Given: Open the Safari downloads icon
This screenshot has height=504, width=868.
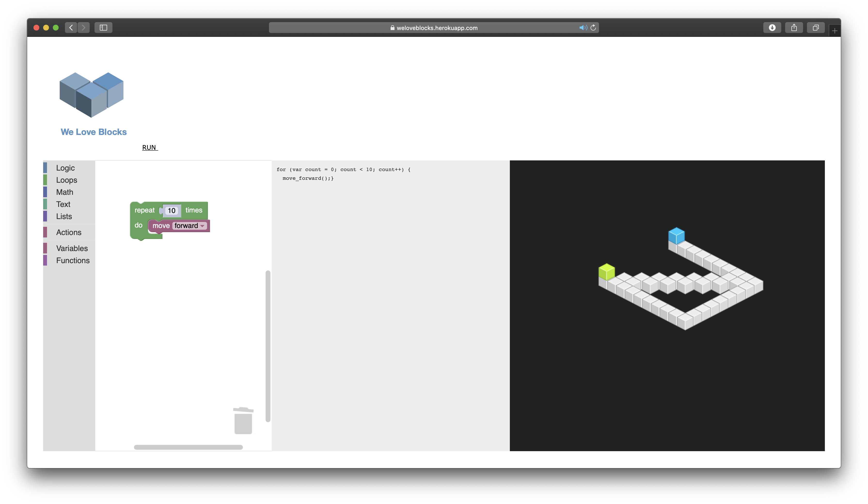Looking at the screenshot, I should 772,28.
